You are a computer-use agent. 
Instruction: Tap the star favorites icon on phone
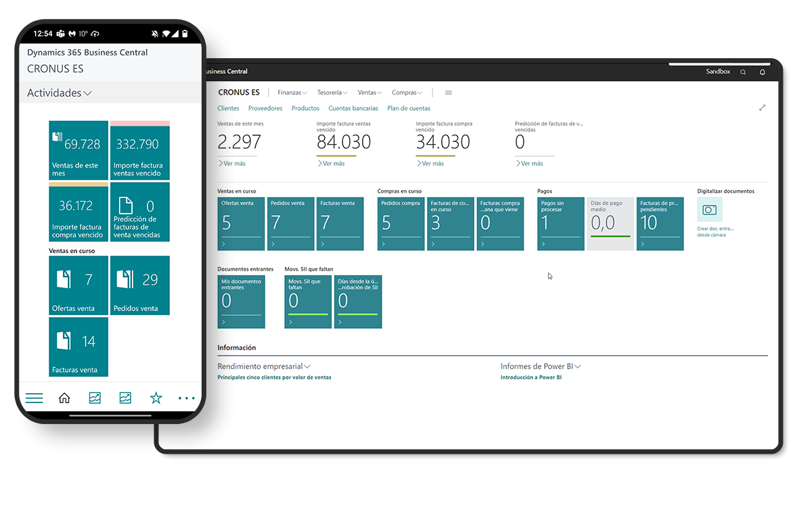(156, 398)
